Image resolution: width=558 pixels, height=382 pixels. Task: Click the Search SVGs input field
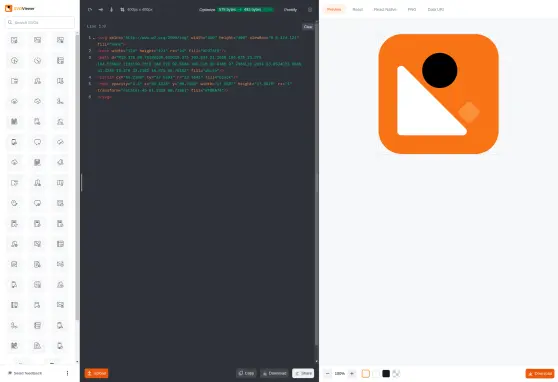[40, 22]
